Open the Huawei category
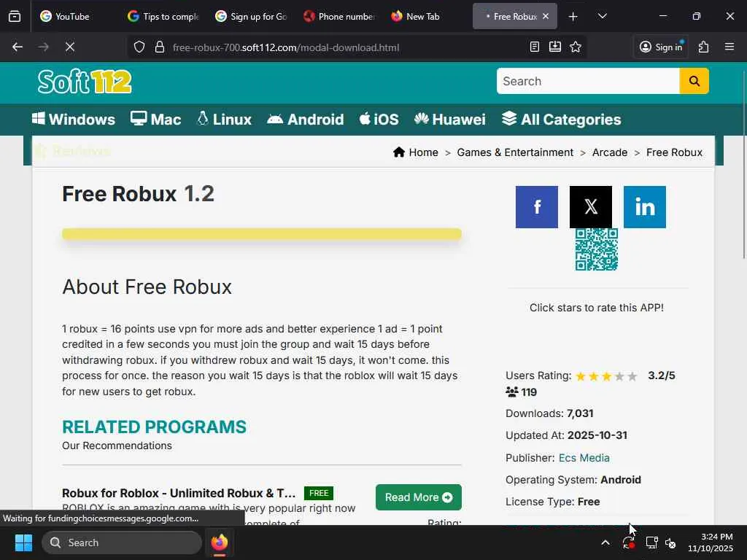 [449, 119]
